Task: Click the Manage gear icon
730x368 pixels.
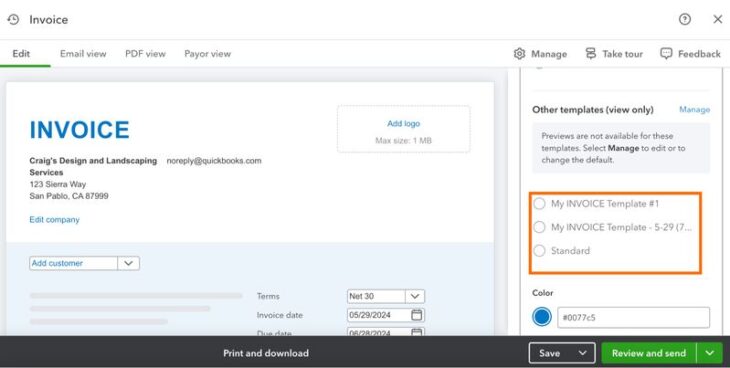Action: click(x=519, y=54)
